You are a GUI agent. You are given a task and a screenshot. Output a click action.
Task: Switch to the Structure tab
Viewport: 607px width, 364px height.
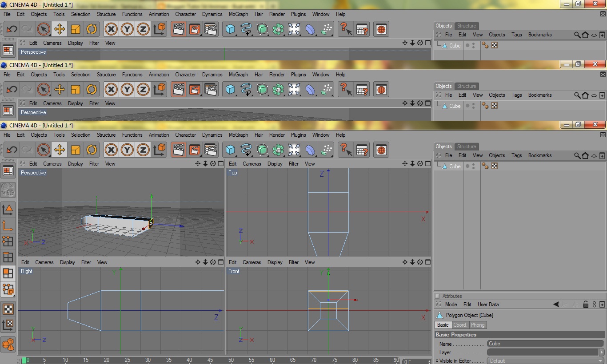coord(467,146)
